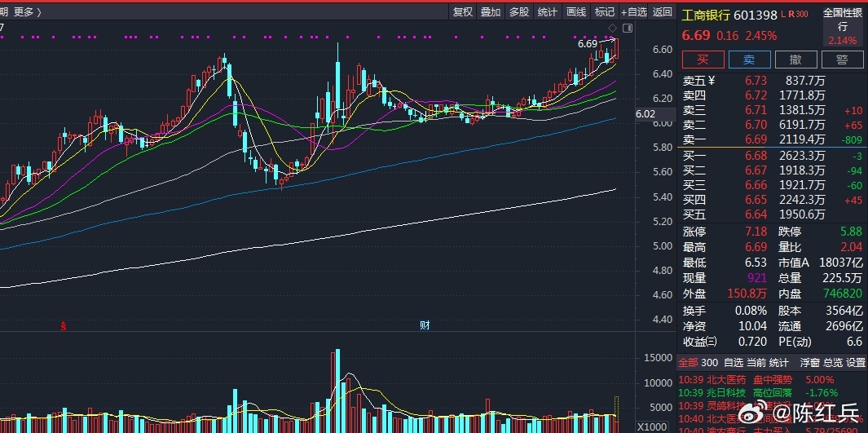Switch to the 统计 alerts tab

779,363
